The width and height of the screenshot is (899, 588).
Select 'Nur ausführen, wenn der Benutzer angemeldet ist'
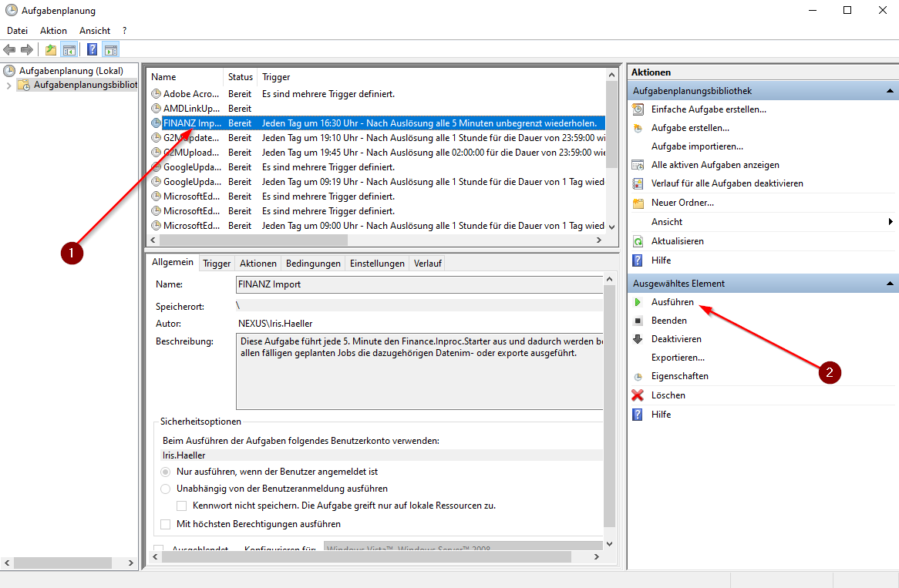click(166, 471)
